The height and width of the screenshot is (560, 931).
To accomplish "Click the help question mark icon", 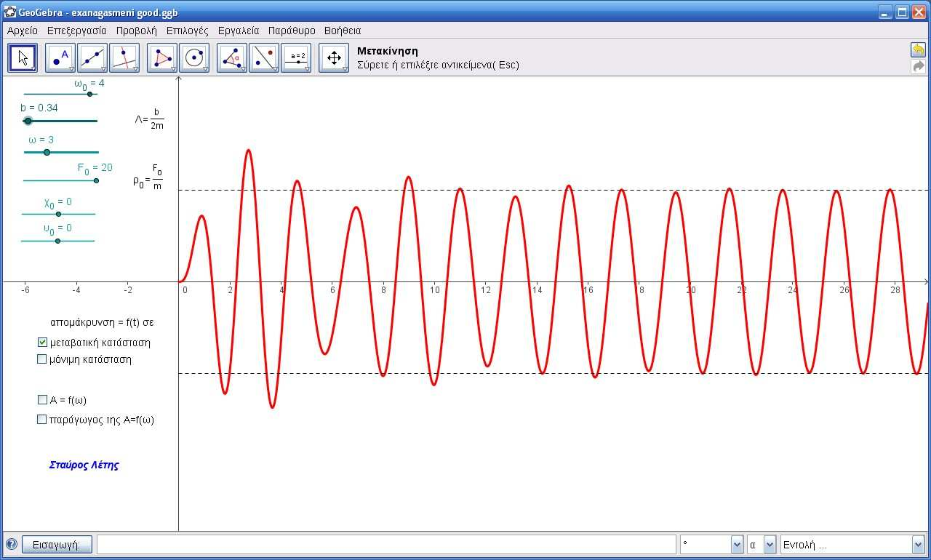I will (11, 544).
